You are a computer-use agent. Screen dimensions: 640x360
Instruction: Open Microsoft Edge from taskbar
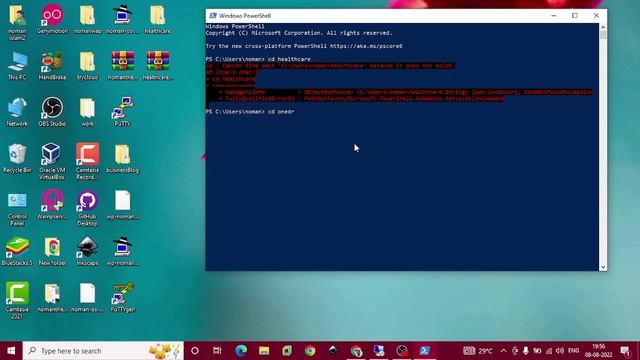pos(241,351)
